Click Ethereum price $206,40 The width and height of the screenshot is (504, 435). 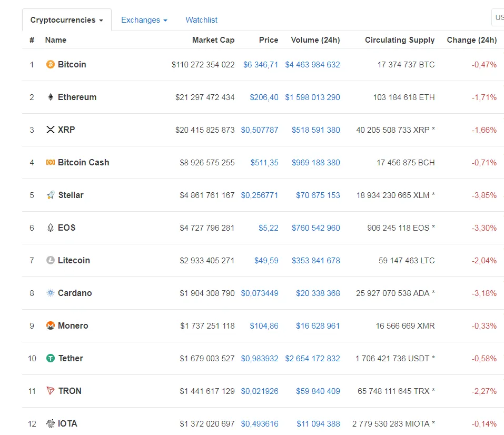tap(264, 97)
